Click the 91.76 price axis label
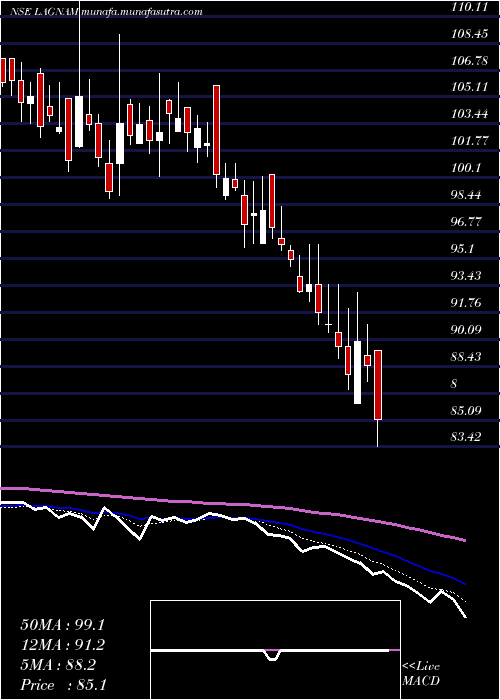 pos(467,303)
